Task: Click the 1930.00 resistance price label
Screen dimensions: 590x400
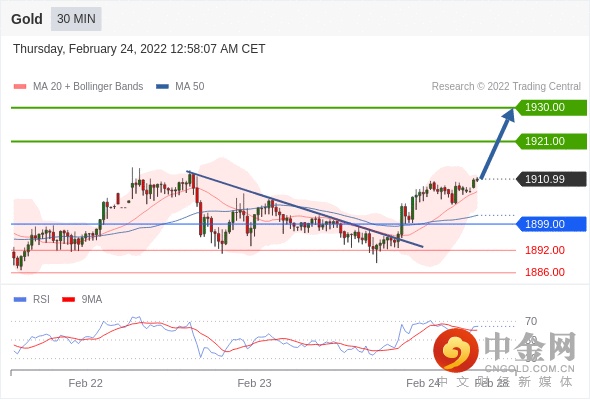Action: click(551, 108)
